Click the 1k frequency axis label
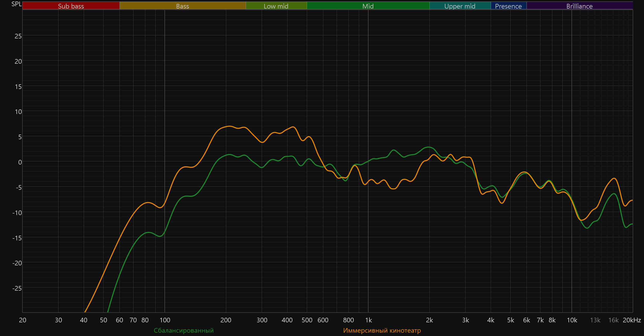644x336 pixels. 368,320
